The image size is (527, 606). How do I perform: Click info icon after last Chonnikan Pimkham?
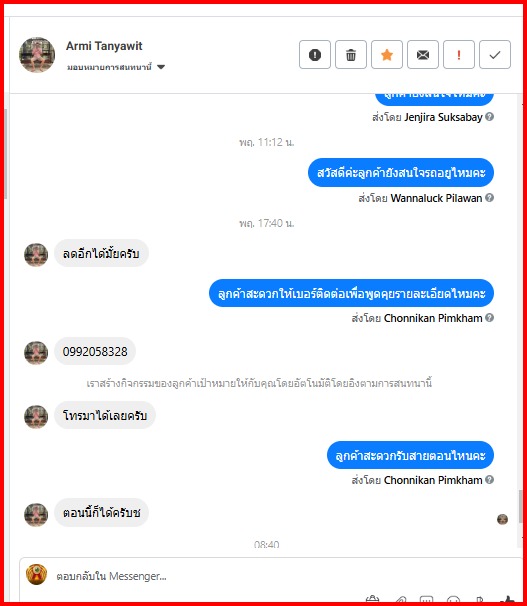pyautogui.click(x=490, y=479)
